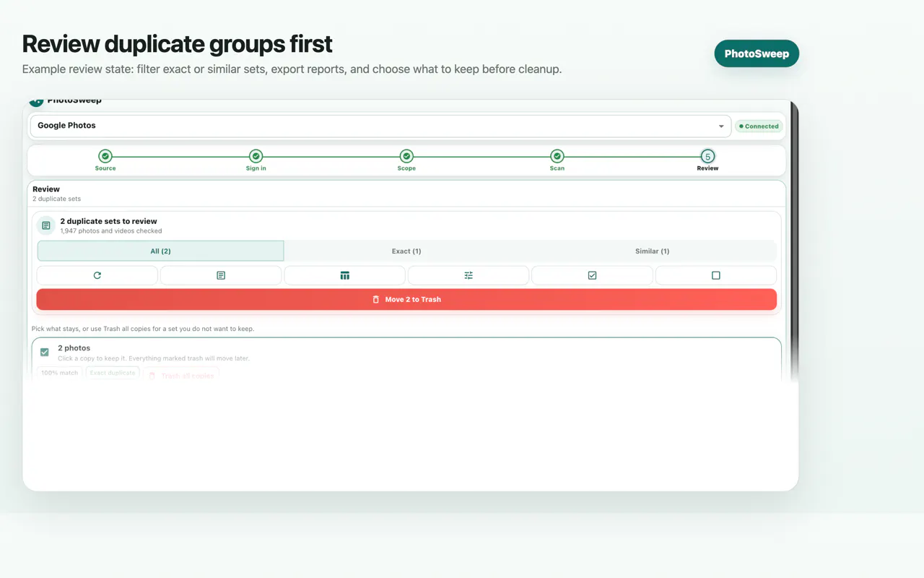The height and width of the screenshot is (578, 924).
Task: Click the report document icon button in toolbar
Action: (x=221, y=275)
